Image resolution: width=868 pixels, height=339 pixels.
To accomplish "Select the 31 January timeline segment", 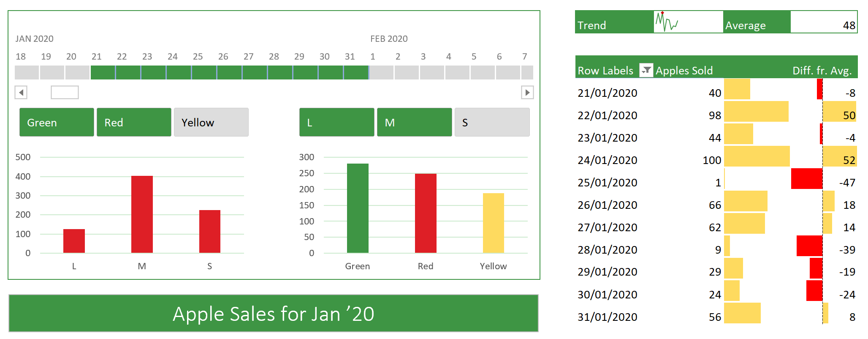I will click(356, 72).
